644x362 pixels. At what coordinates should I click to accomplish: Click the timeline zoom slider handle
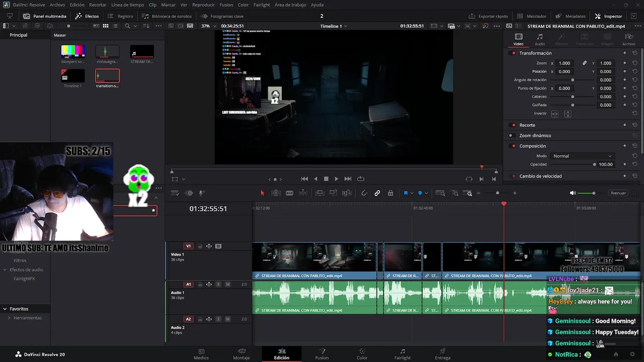(498, 193)
